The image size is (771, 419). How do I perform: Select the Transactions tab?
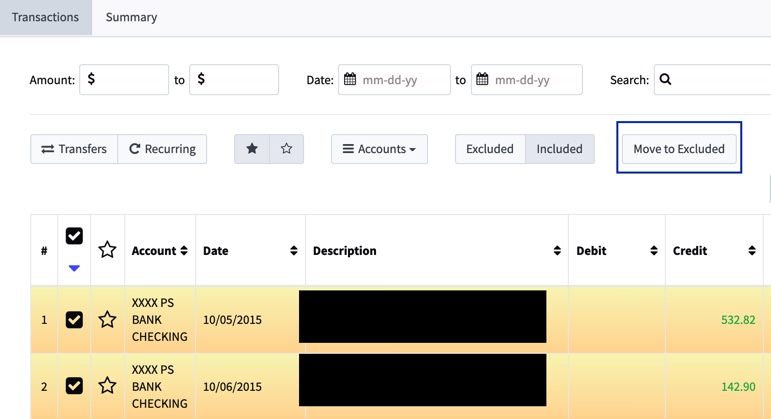pos(45,17)
